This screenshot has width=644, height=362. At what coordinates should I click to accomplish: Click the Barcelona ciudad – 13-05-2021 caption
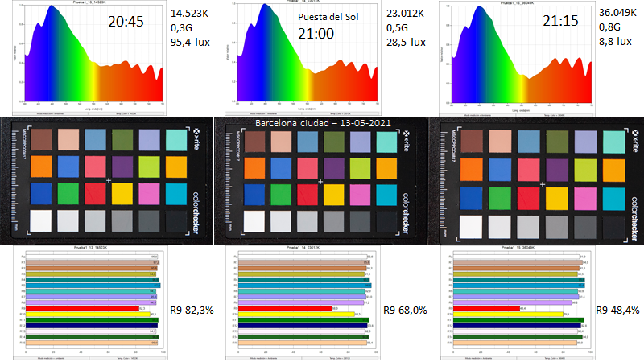pos(323,123)
